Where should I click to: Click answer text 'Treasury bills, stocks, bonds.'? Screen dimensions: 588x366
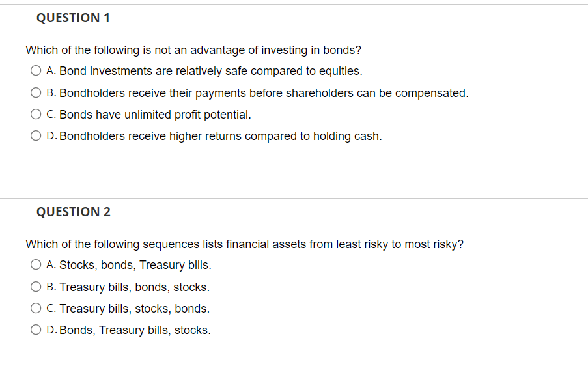134,309
